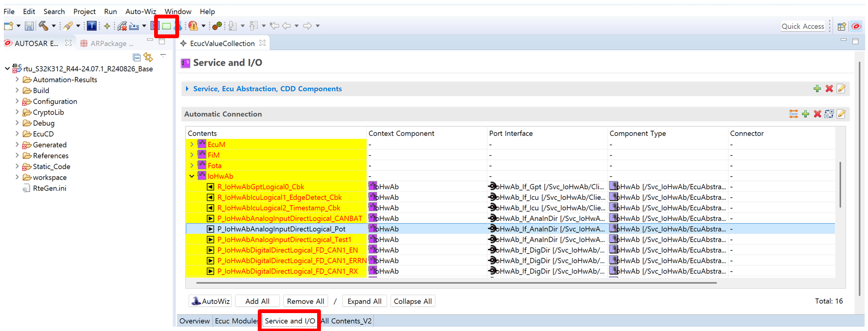Viewport: 868px width, 331px height.
Task: Open the New wizard dropdown arrow
Action: pyautogui.click(x=18, y=26)
